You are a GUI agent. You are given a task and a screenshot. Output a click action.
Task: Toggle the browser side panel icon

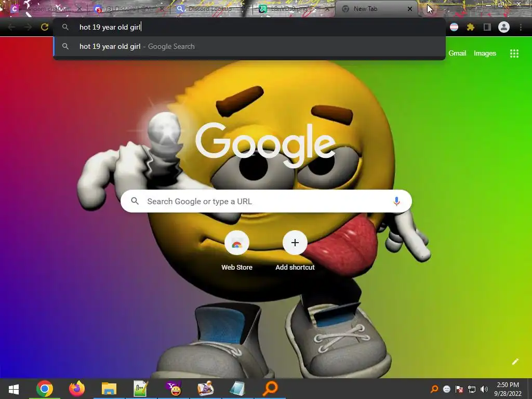click(x=487, y=27)
